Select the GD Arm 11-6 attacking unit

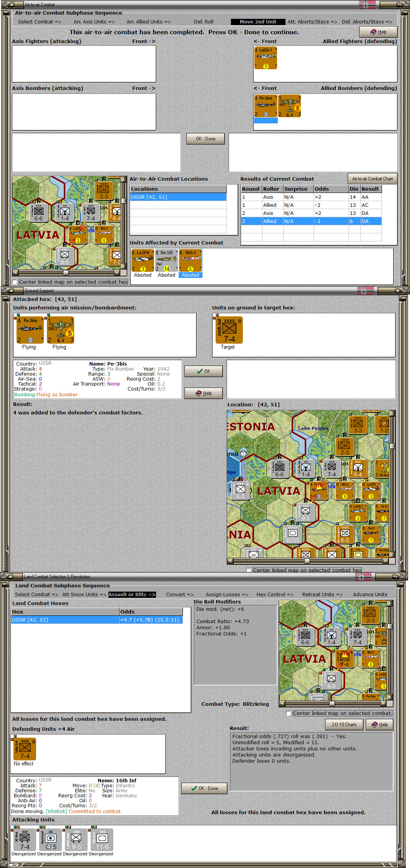102,840
